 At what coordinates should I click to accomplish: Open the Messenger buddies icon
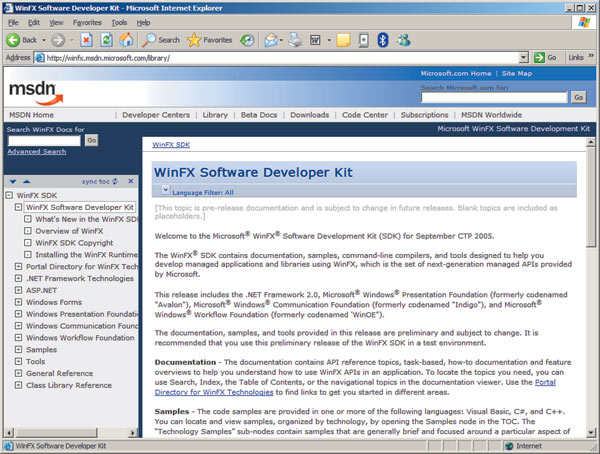403,40
